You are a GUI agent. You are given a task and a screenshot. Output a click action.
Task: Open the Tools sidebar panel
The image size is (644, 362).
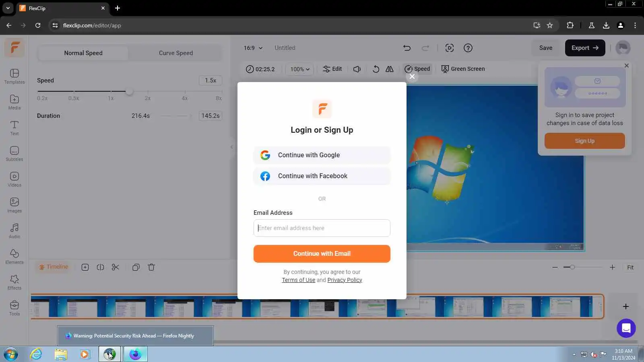[14, 308]
